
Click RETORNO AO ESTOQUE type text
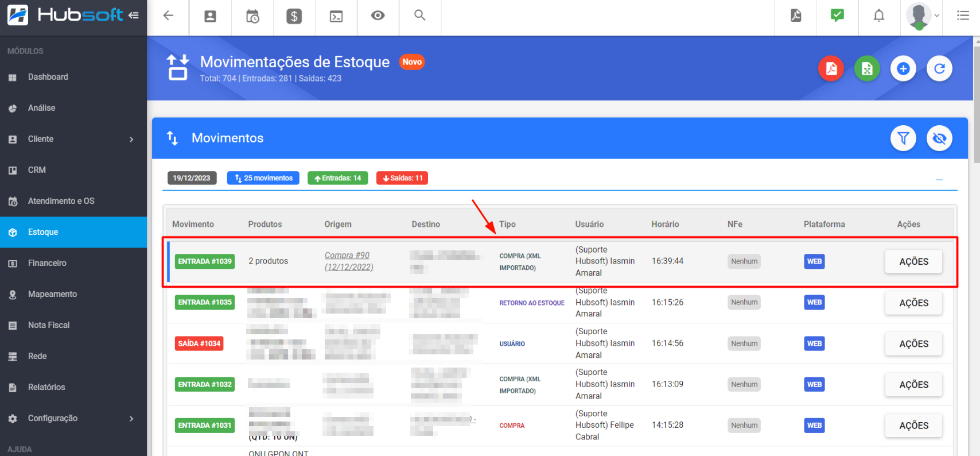point(532,303)
